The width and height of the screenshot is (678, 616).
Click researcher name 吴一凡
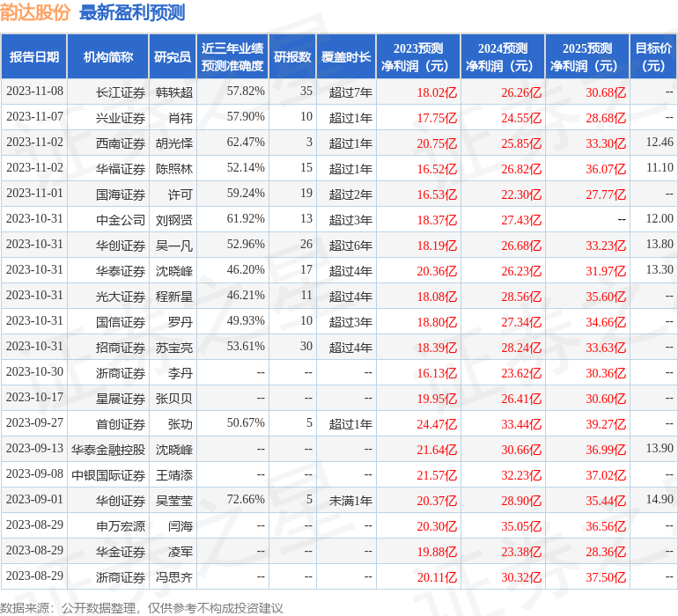[173, 246]
